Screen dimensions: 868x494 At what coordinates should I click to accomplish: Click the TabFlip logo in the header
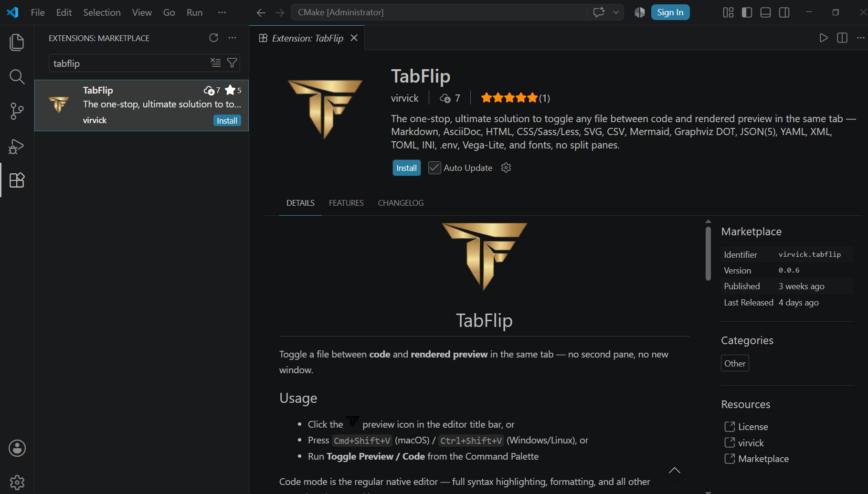[x=325, y=109]
